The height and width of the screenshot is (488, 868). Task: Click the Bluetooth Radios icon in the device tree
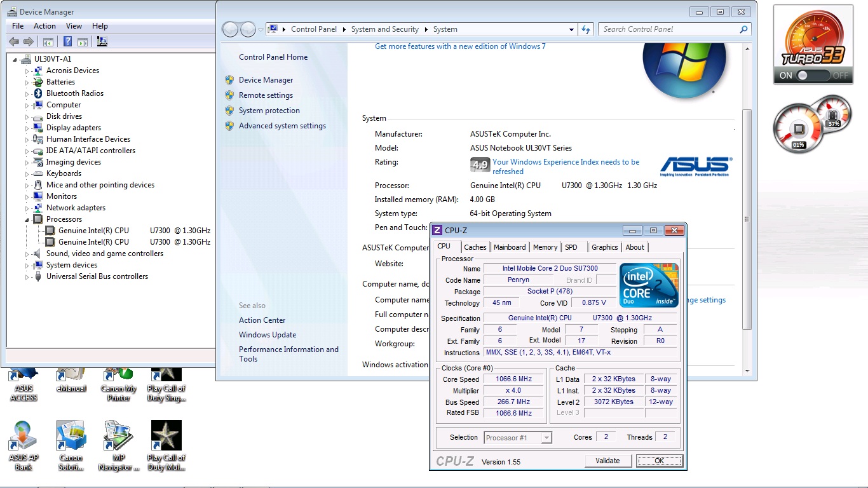click(x=38, y=93)
